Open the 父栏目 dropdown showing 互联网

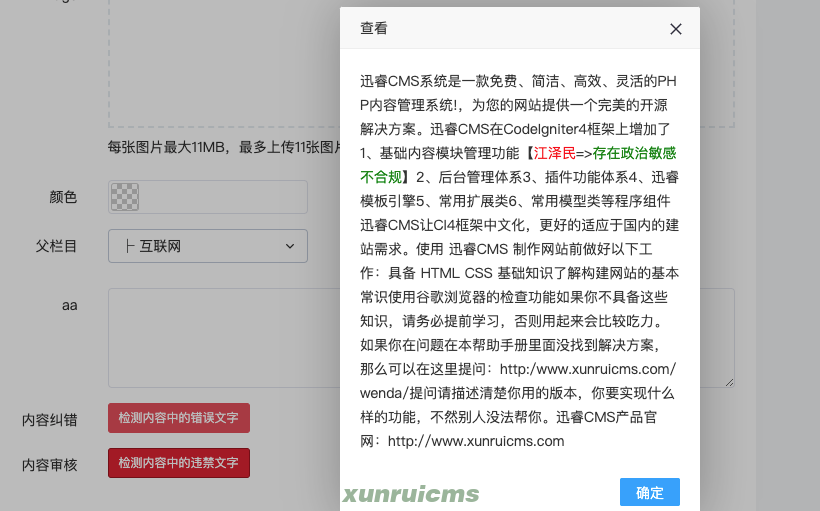pos(208,246)
